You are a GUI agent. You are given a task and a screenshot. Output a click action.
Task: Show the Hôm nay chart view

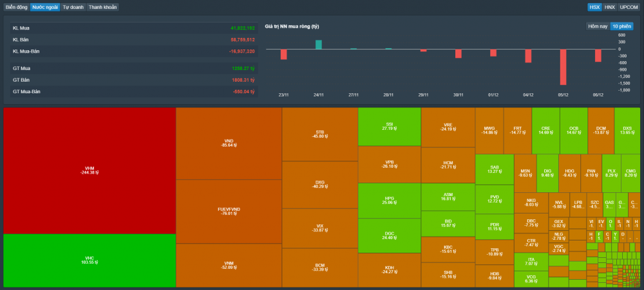point(598,26)
